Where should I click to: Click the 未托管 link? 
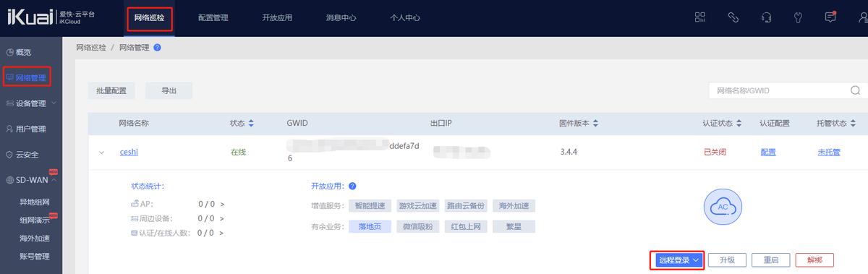coord(828,153)
